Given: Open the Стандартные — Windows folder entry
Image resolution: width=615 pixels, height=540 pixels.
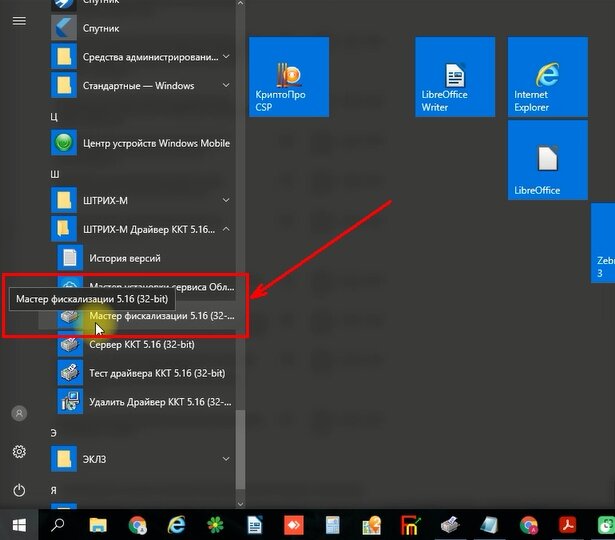Looking at the screenshot, I should click(143, 85).
